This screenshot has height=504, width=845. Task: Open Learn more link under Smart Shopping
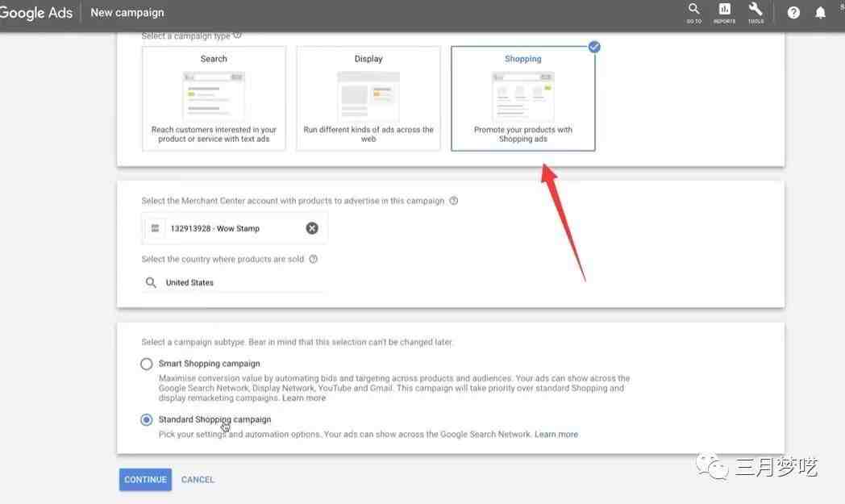click(304, 398)
